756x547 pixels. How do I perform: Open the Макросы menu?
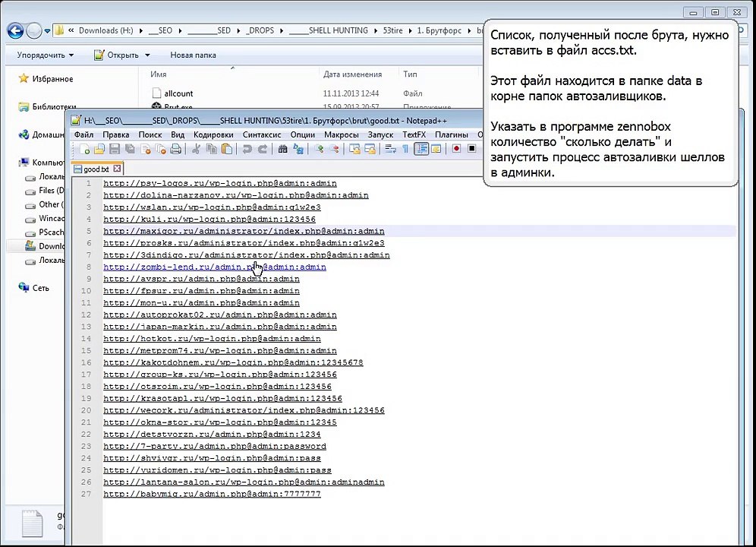342,134
